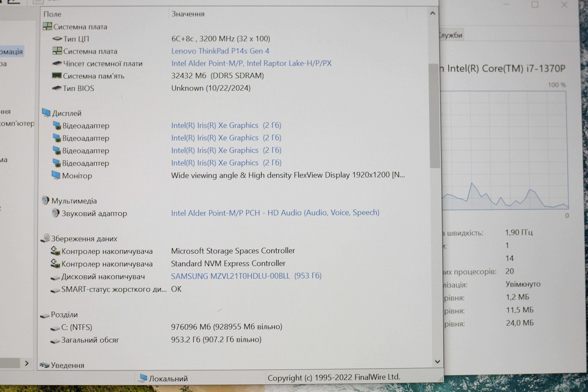Click the Дисплей section monitor icon
Screen dimensions: 588x392
46,113
